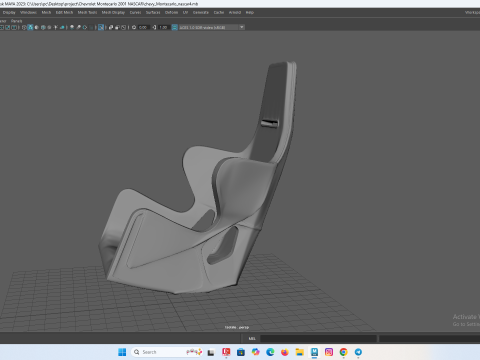Open the Surfaces menu
The width and height of the screenshot is (480, 360).
[153, 12]
